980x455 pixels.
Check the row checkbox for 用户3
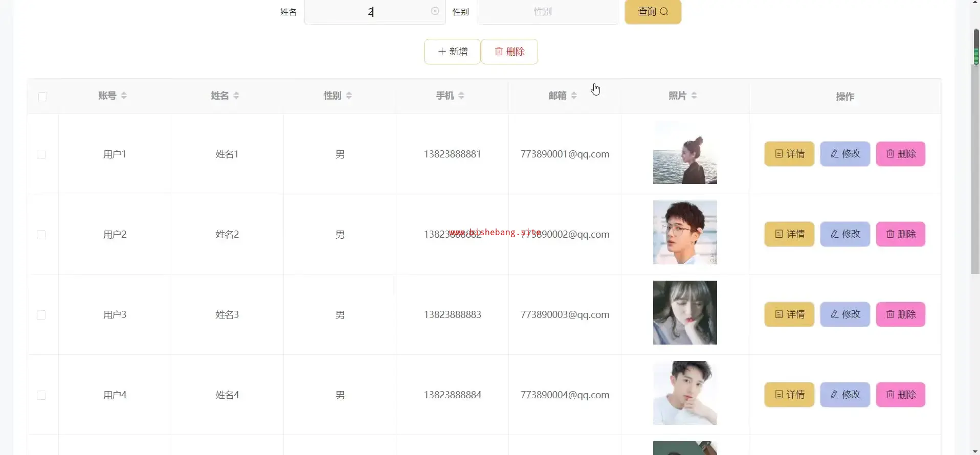41,315
